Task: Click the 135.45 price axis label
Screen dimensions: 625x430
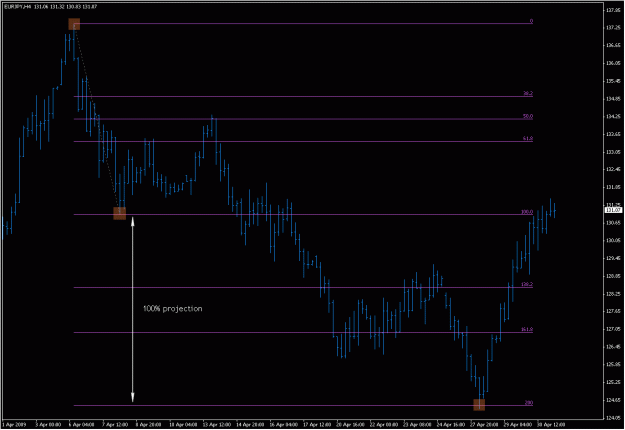Action: coord(613,81)
